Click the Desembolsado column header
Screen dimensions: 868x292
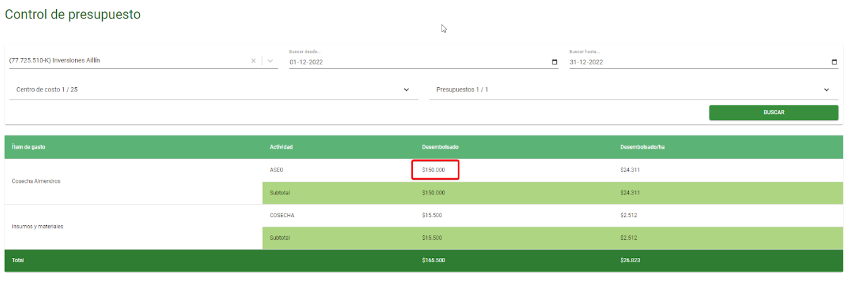(440, 147)
